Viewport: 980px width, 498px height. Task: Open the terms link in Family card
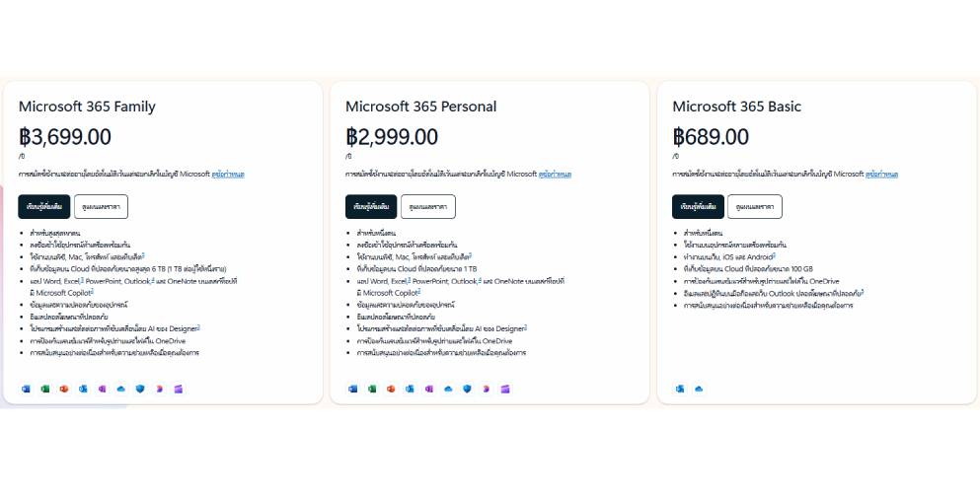pos(228,175)
